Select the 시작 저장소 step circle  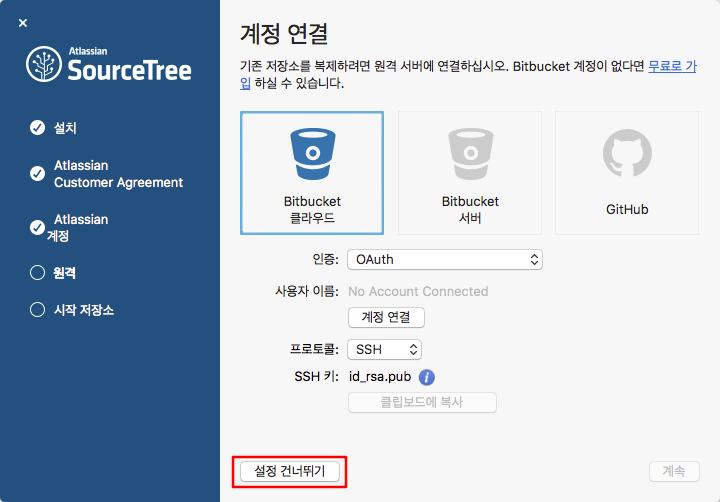pos(38,310)
